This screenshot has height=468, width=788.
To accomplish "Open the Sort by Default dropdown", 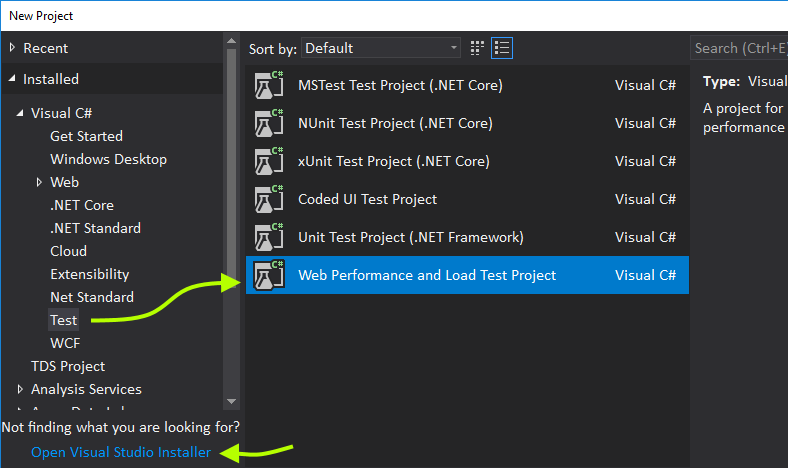I will coord(381,48).
